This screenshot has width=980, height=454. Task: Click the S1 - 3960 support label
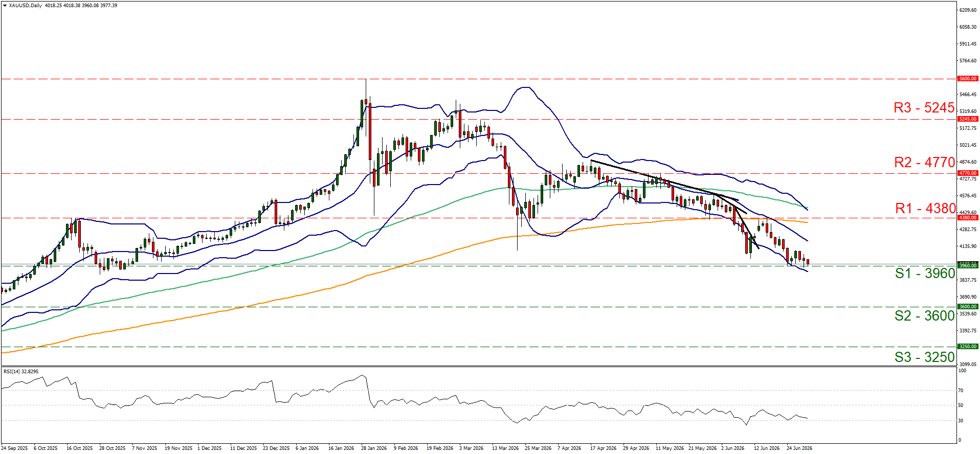pos(925,274)
